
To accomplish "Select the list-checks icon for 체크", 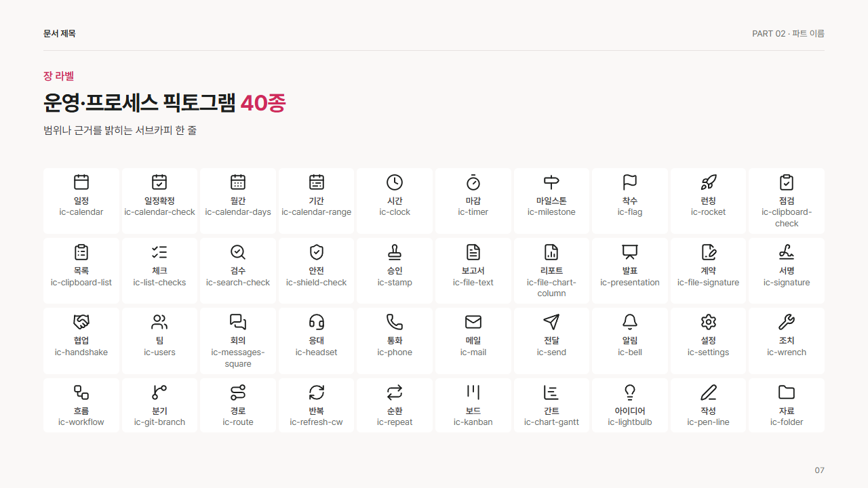I will [159, 252].
